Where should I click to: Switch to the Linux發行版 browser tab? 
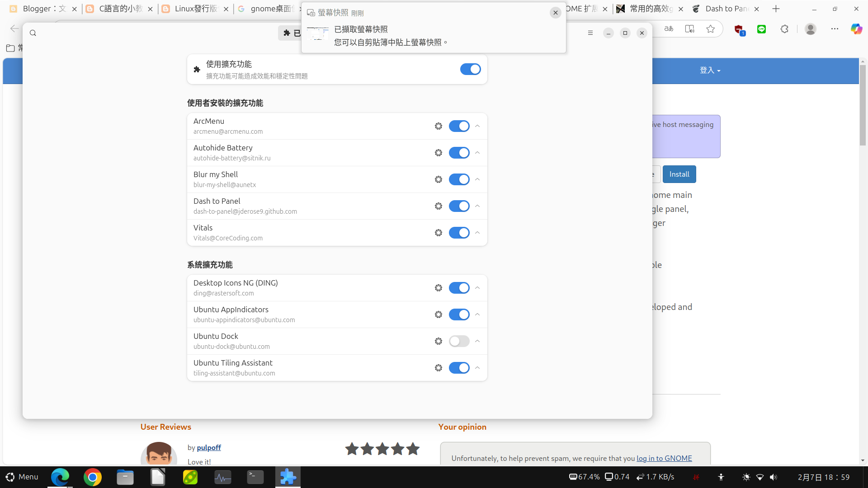pyautogui.click(x=195, y=9)
